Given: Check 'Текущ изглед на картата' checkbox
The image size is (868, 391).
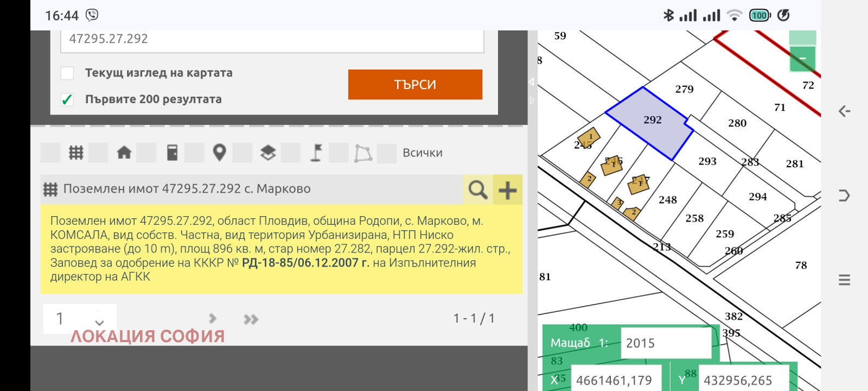Looking at the screenshot, I should tap(67, 73).
